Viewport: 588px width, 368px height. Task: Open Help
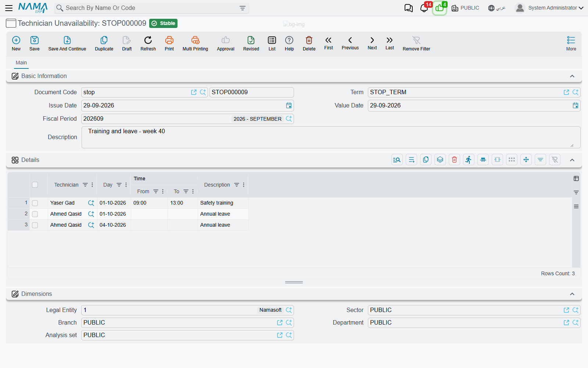289,43
